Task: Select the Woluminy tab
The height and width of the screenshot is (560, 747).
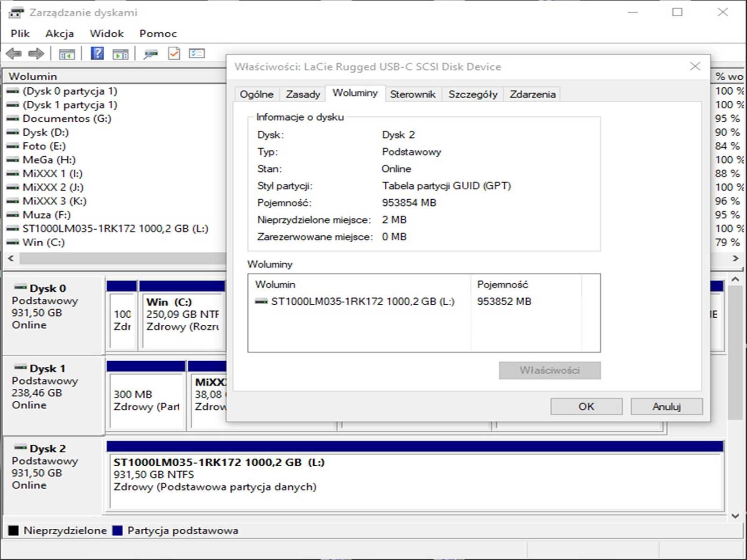Action: (x=355, y=93)
